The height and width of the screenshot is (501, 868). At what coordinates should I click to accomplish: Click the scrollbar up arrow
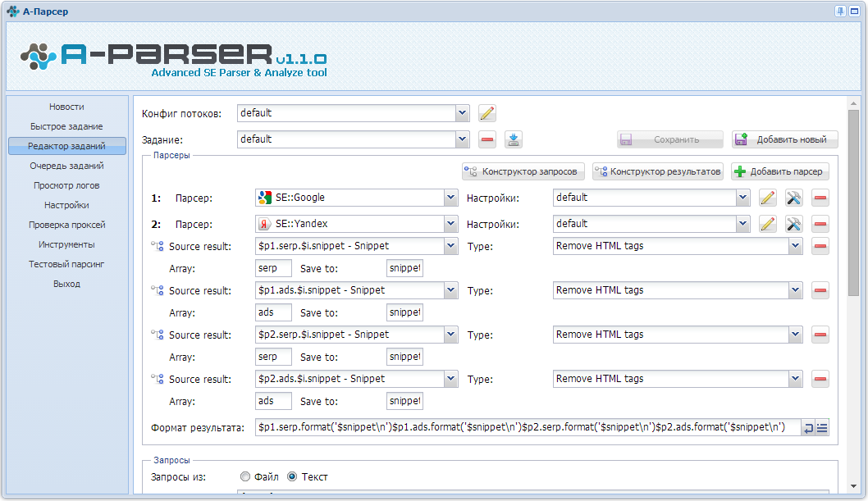[853, 103]
